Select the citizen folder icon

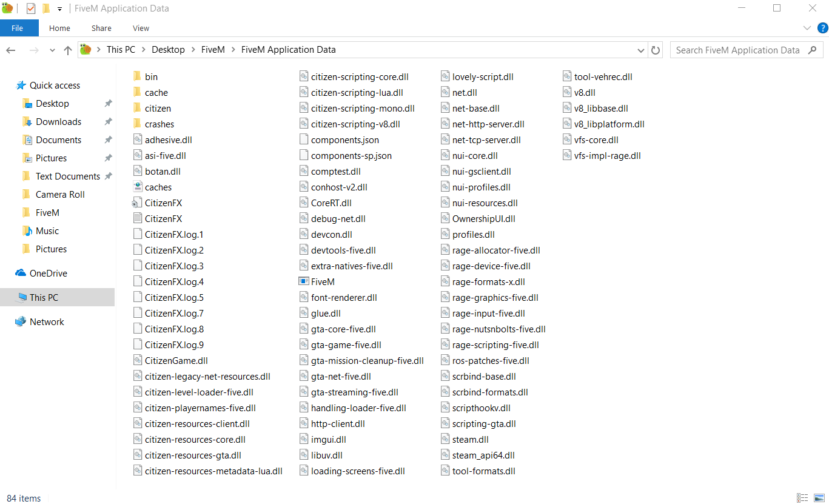(137, 108)
